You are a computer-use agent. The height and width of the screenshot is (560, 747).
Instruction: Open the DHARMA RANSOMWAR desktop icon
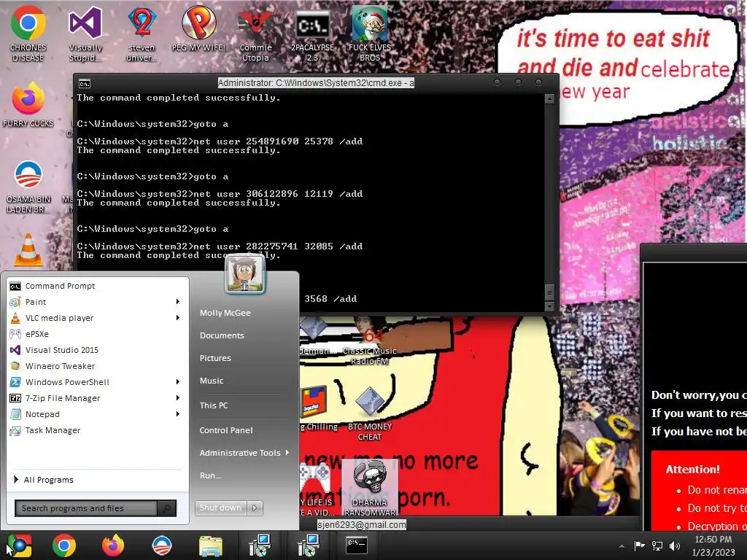[x=370, y=488]
